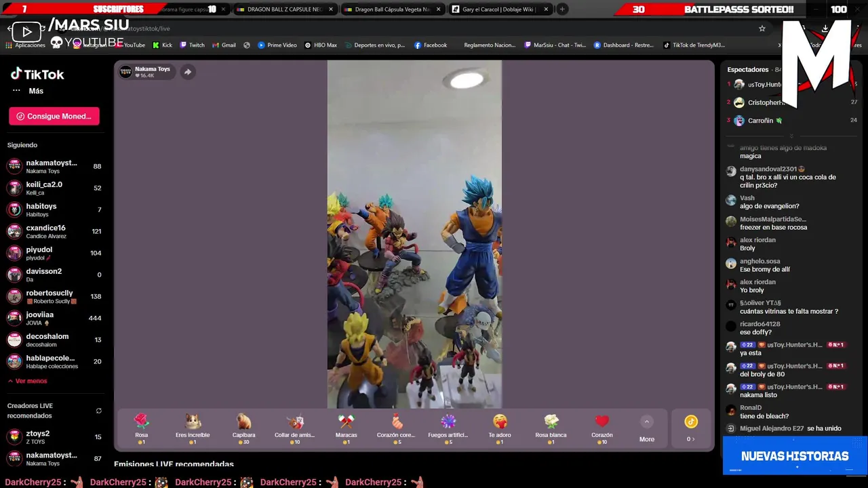The width and height of the screenshot is (868, 488).
Task: Open the Twitch bookmark
Action: click(192, 45)
